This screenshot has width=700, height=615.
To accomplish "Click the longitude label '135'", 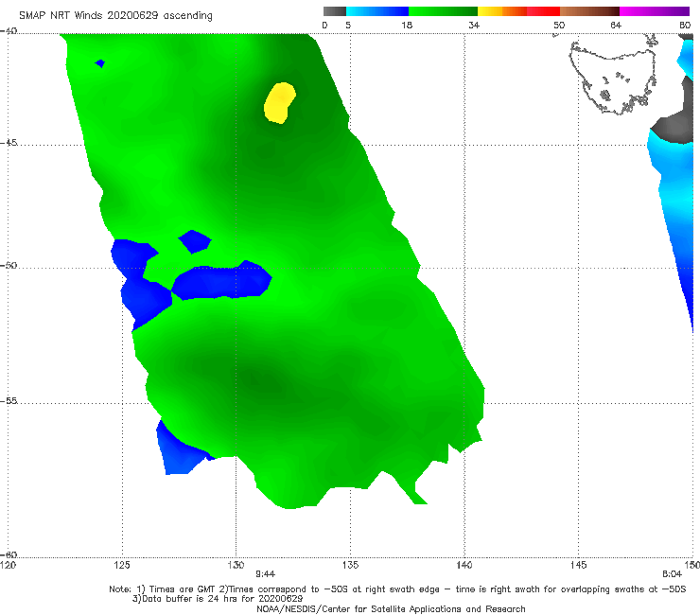I will point(350,565).
